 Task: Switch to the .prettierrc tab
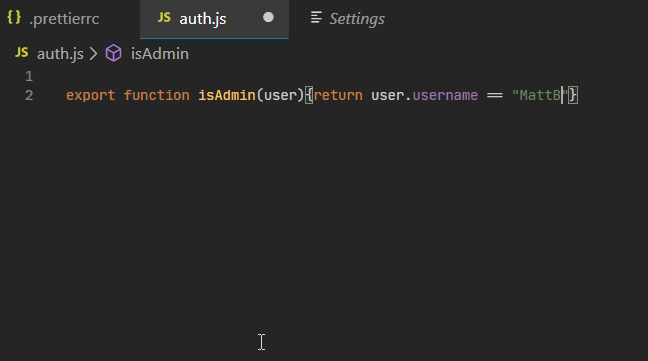tap(54, 19)
